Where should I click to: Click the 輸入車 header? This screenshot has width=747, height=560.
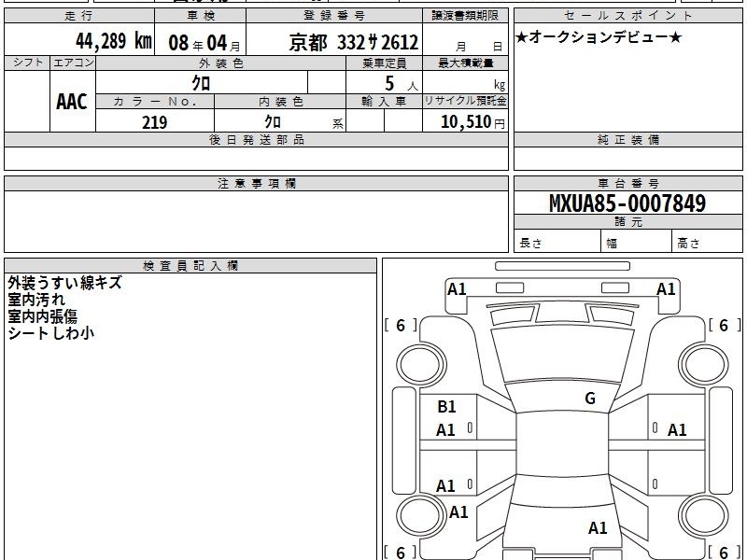tap(384, 102)
